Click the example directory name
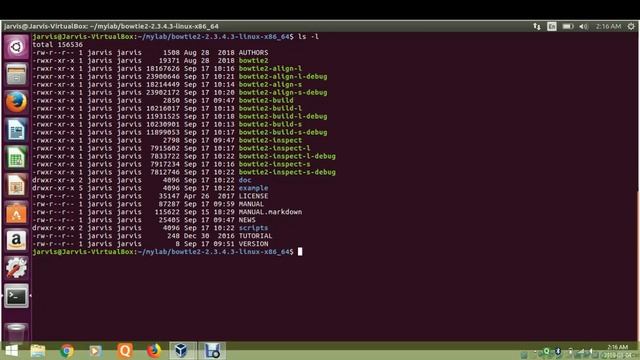The image size is (640, 360). click(253, 188)
